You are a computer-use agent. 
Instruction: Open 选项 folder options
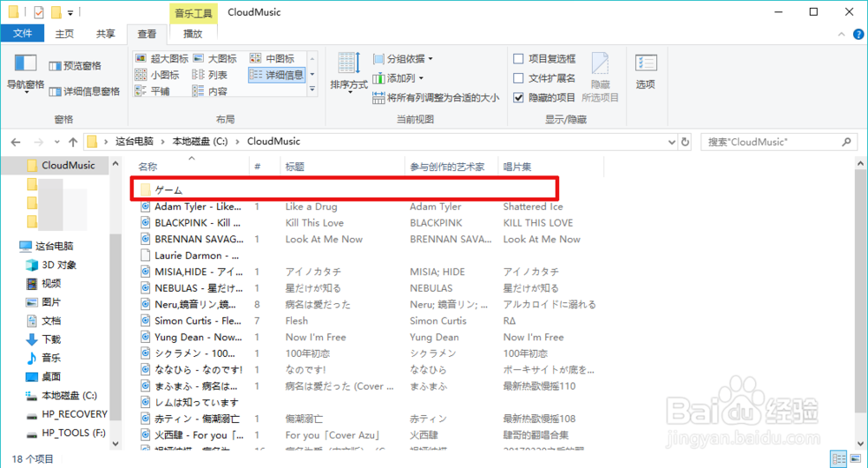[646, 72]
